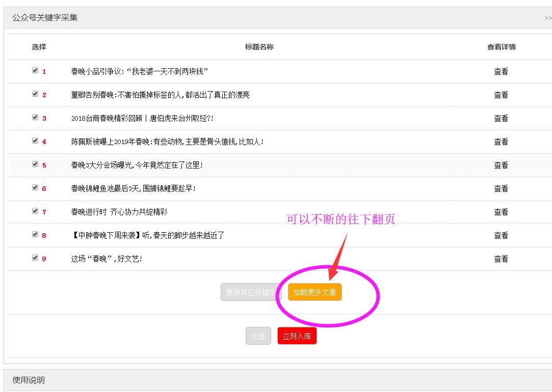Screen dimensions: 552x392
Task: Click 查看 for row 9 article
Action: pos(501,259)
